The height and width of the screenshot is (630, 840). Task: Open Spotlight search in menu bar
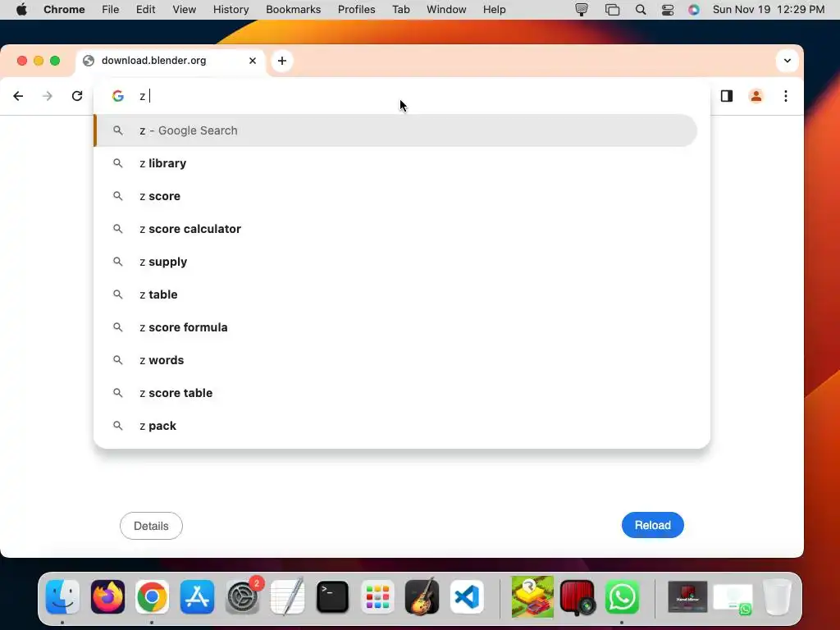640,10
